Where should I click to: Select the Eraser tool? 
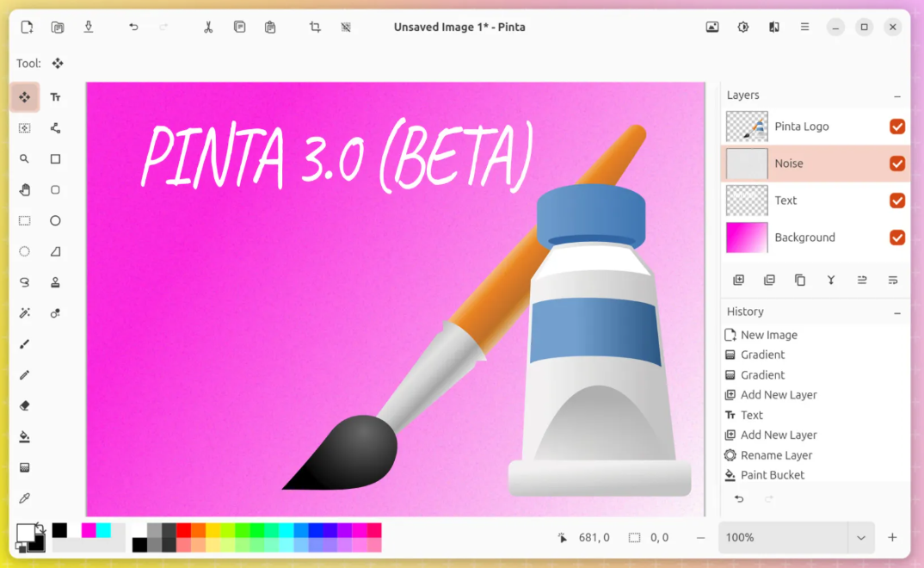coord(24,406)
